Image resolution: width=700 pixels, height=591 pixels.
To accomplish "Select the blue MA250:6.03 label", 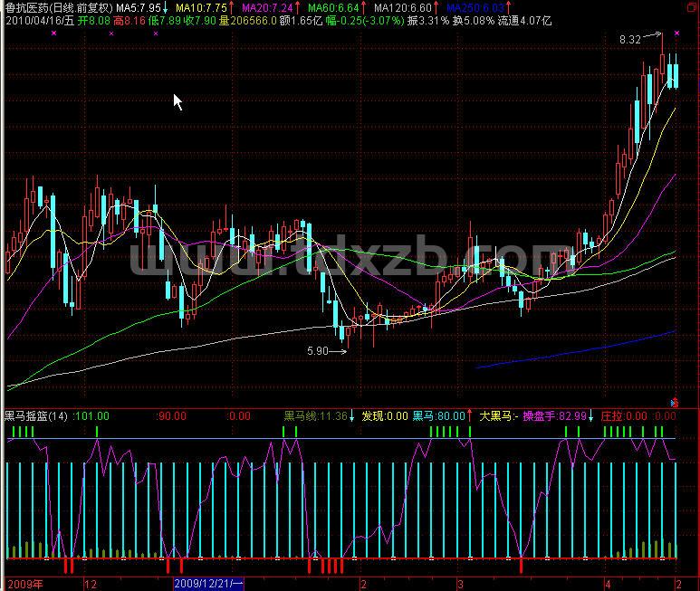I will pyautogui.click(x=475, y=7).
